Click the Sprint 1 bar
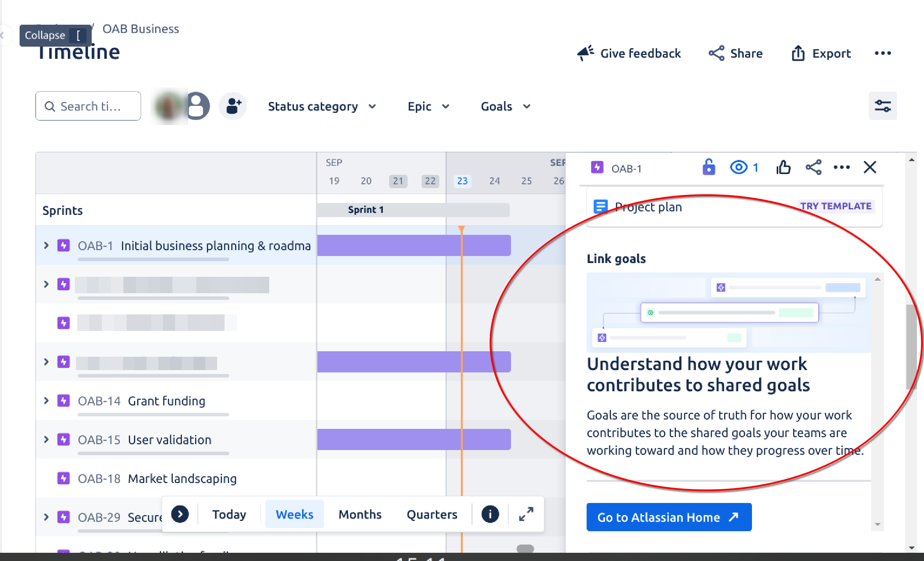Screen dimensions: 924x561 [413, 210]
